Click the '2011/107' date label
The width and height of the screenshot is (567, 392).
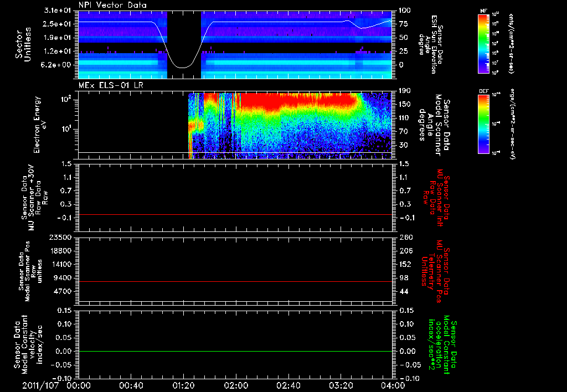pyautogui.click(x=40, y=385)
